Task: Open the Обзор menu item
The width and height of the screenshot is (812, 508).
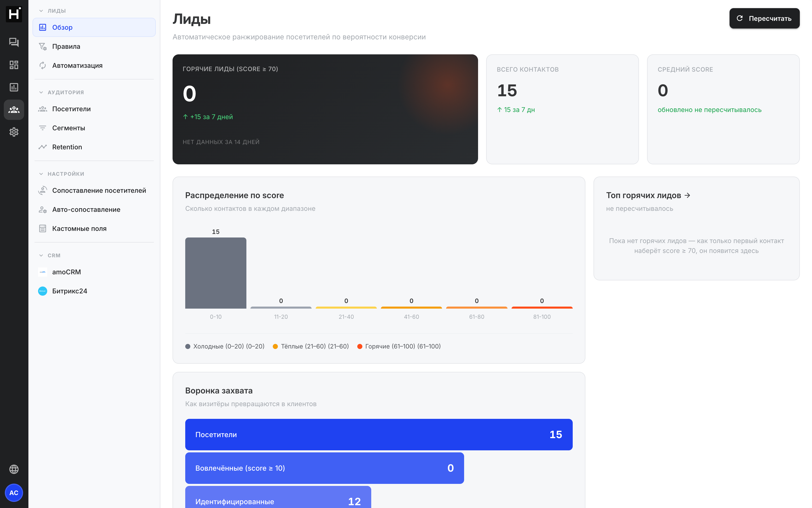Action: coord(94,27)
